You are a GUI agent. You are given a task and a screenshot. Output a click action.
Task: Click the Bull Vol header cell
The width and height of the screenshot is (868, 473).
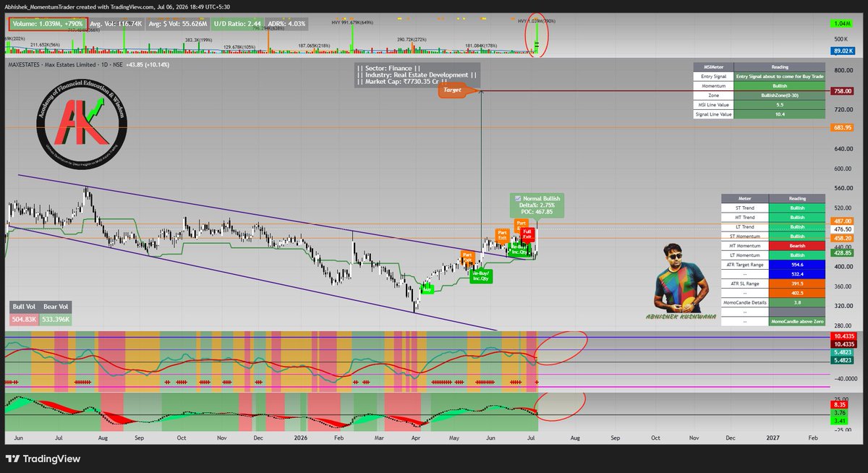click(24, 307)
